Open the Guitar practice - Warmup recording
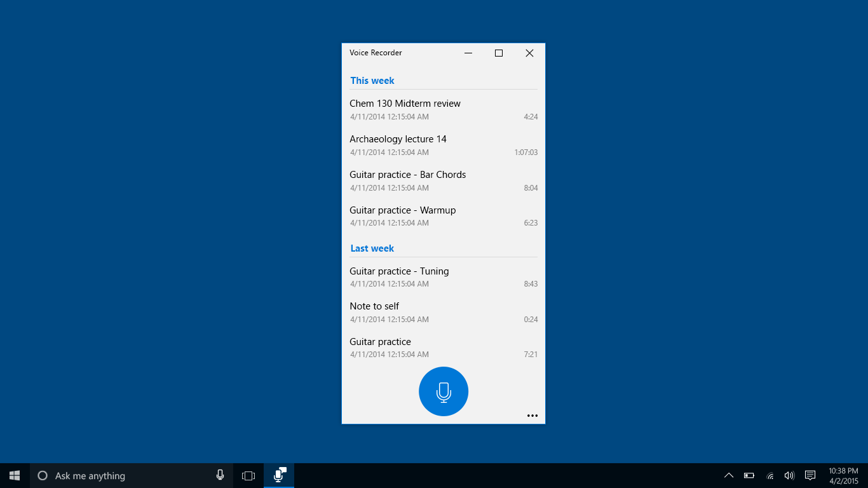The width and height of the screenshot is (868, 488). 443,216
